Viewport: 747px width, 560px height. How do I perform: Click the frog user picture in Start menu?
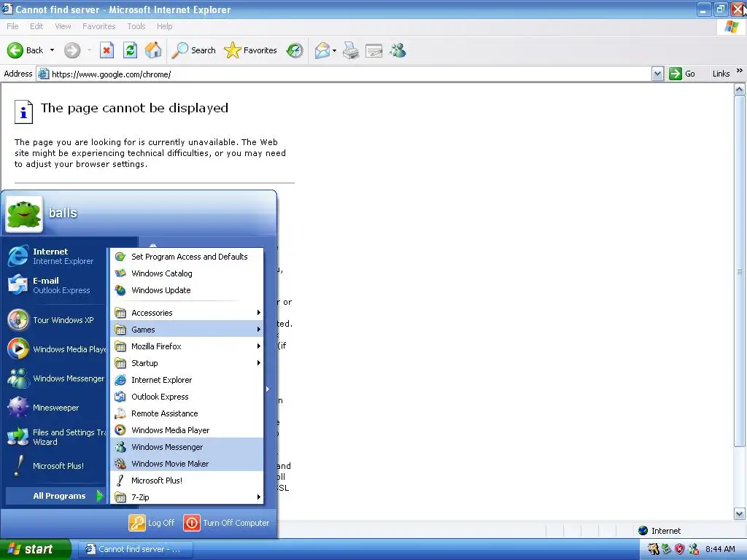pos(24,214)
